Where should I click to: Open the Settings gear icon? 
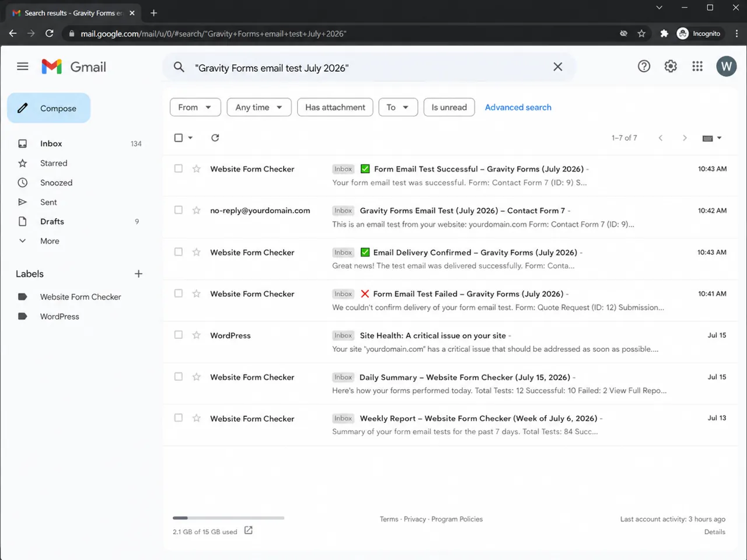[671, 66]
